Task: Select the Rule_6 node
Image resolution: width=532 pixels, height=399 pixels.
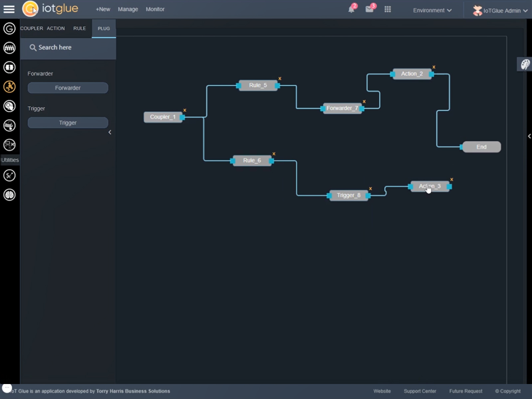Action: click(x=252, y=161)
